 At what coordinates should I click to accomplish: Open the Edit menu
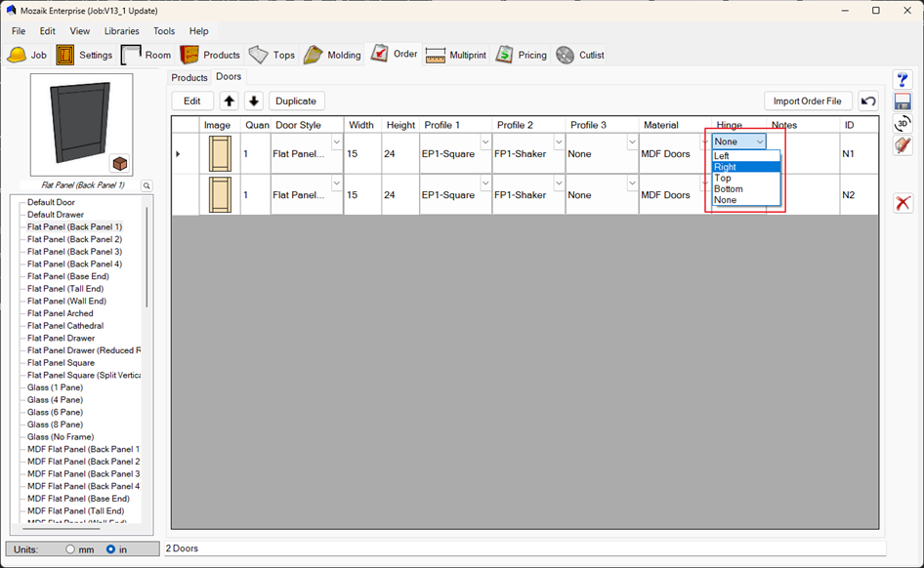coord(47,31)
